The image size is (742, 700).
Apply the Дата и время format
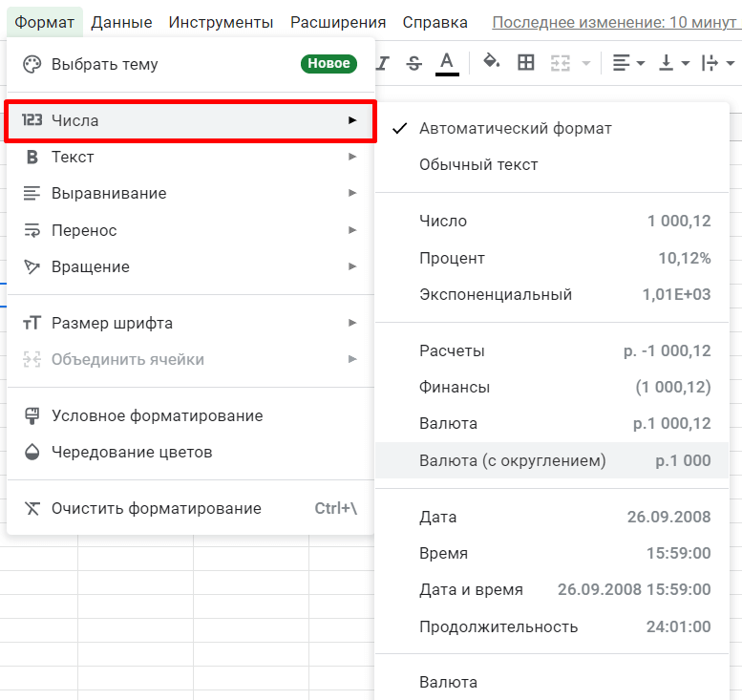point(552,590)
